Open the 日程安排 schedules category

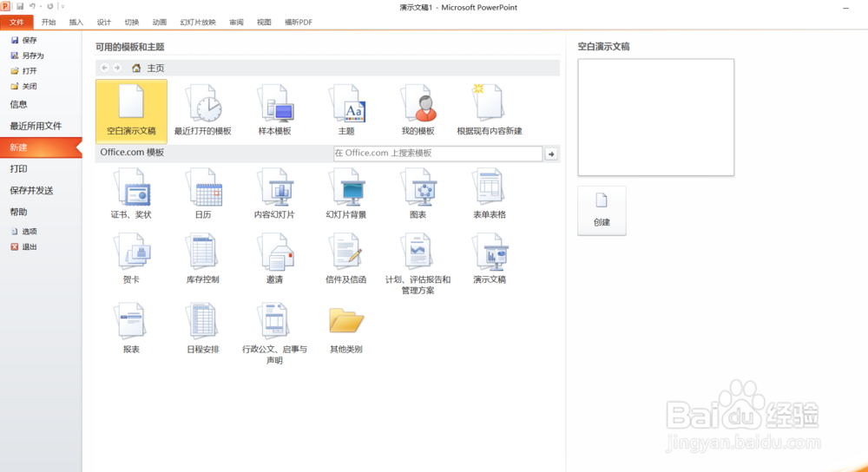pos(202,328)
